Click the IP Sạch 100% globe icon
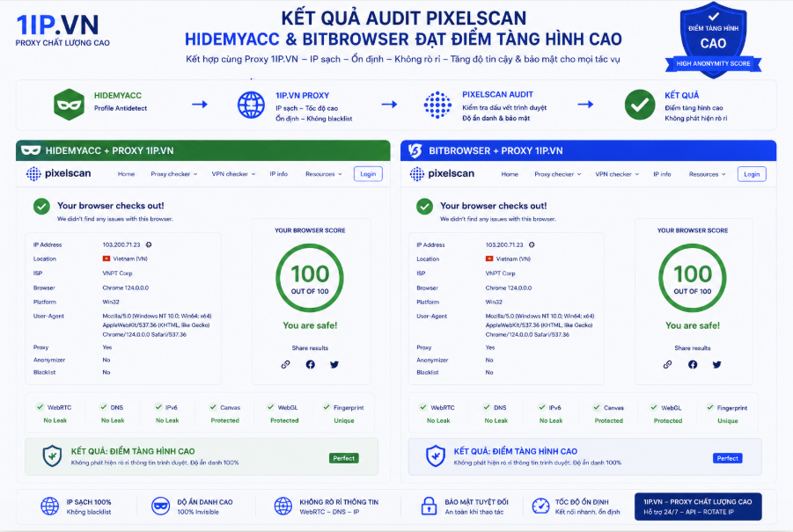Image resolution: width=793 pixels, height=532 pixels. pos(49,506)
